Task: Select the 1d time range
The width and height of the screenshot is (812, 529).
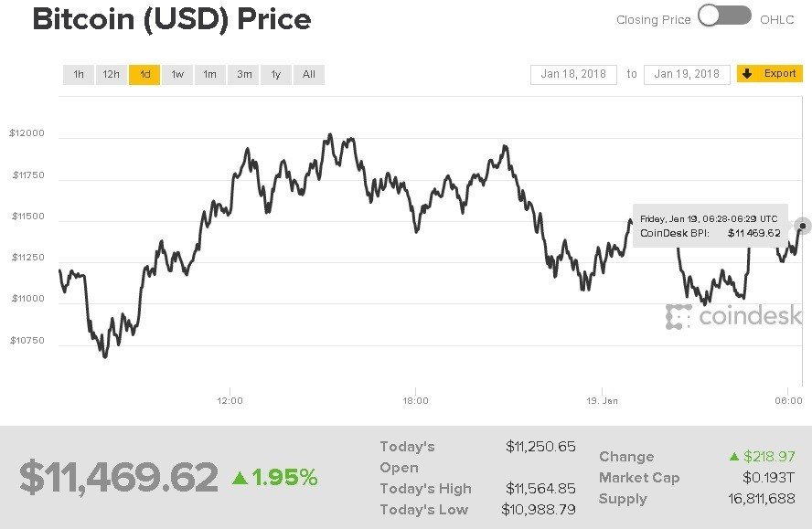Action: pos(144,74)
